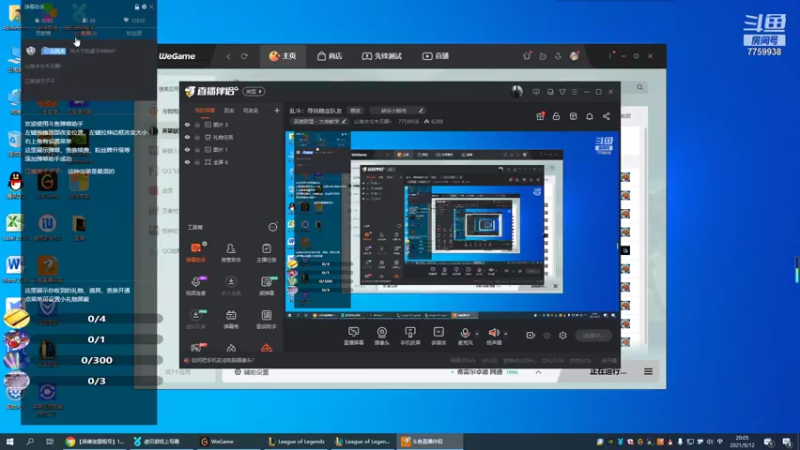Viewport: 800px width, 450px height.
Task: Open the gift box icon with red badge
Action: click(x=540, y=116)
